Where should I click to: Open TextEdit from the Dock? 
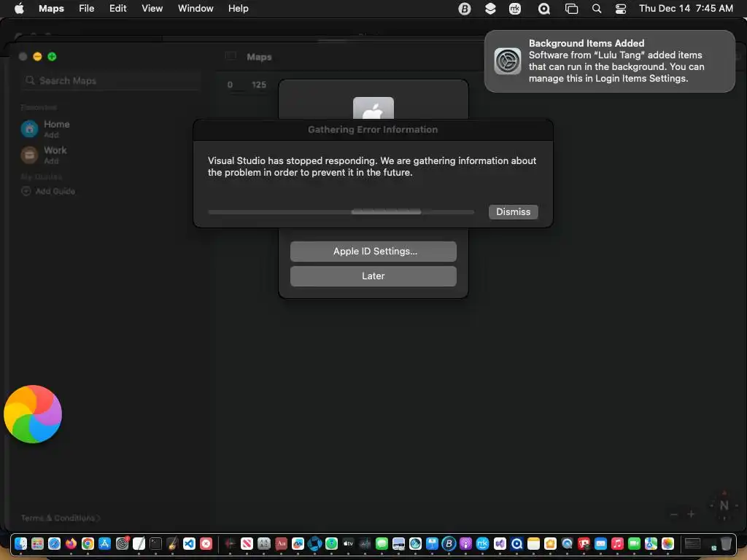click(x=139, y=543)
